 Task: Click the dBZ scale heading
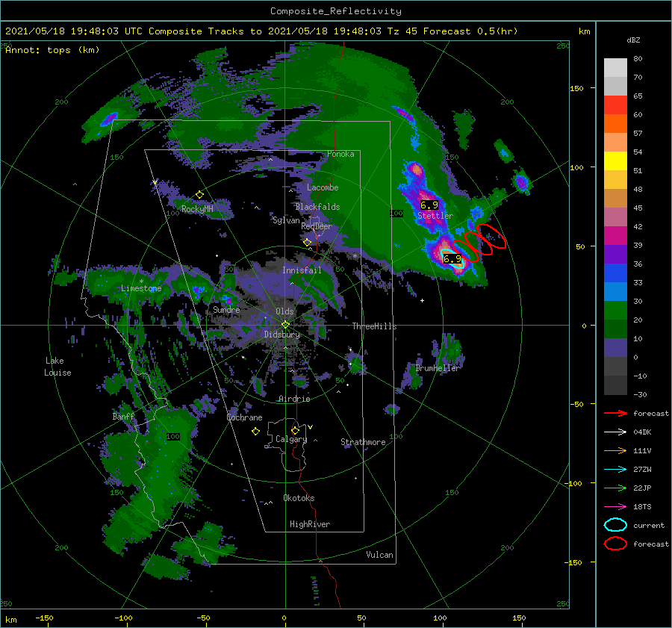(633, 40)
